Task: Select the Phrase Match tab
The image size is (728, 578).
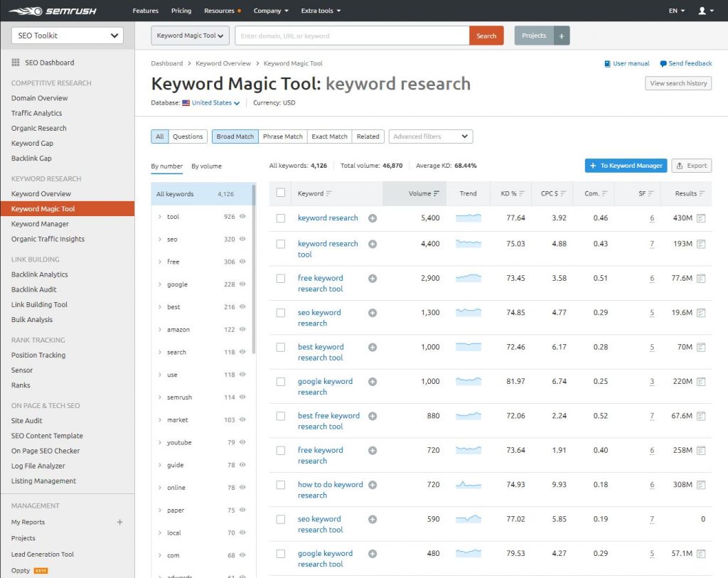Action: click(x=282, y=137)
